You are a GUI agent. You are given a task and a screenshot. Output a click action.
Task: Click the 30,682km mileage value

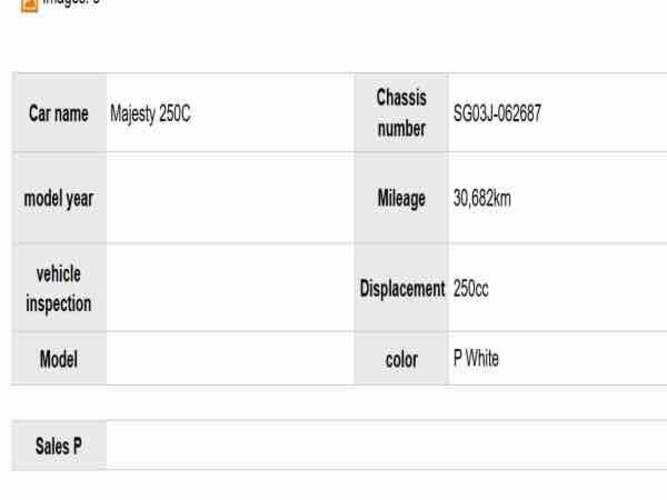pyautogui.click(x=482, y=199)
